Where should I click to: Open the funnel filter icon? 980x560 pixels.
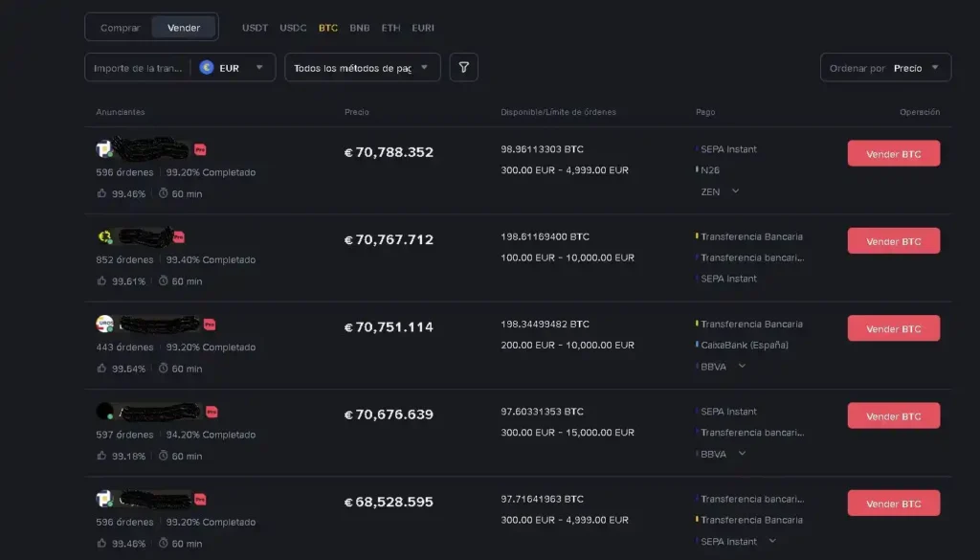click(463, 67)
